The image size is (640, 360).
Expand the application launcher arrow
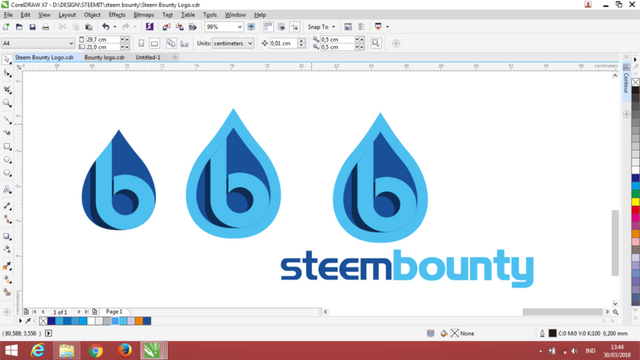coord(387,27)
